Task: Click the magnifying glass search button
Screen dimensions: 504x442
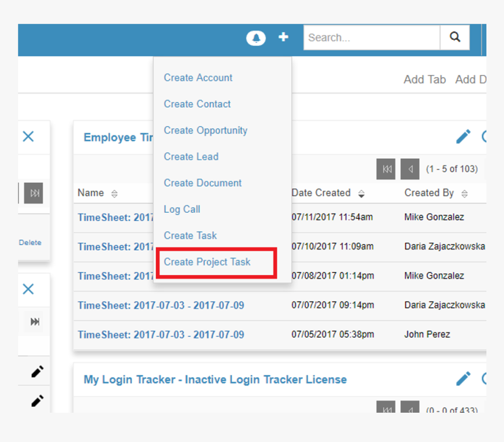Action: [455, 38]
